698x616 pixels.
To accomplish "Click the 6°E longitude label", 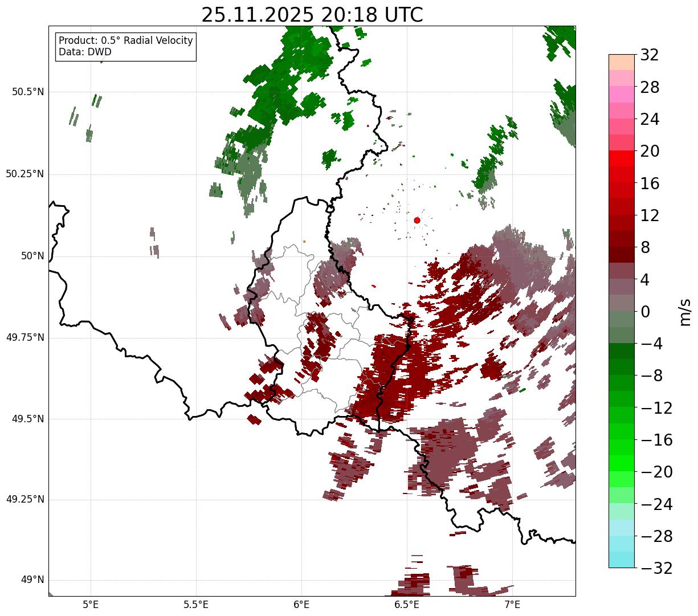I will click(301, 605).
